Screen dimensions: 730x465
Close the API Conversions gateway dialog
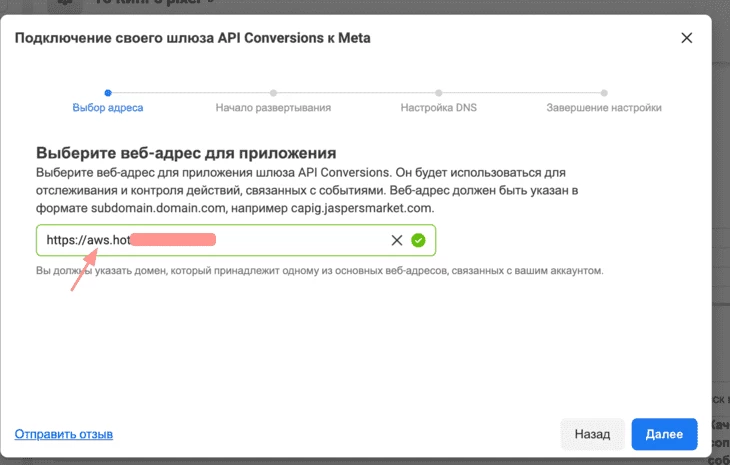[687, 38]
